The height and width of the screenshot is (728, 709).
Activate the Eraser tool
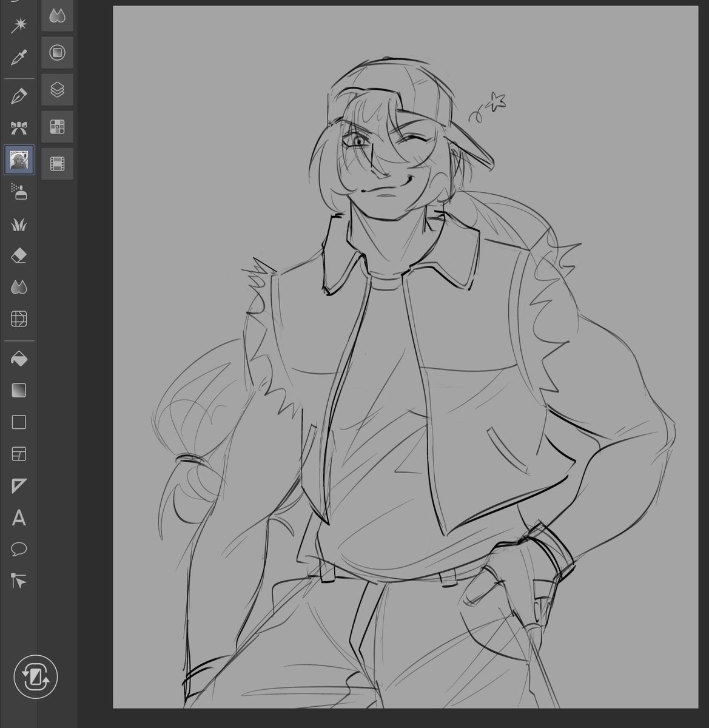tap(19, 256)
